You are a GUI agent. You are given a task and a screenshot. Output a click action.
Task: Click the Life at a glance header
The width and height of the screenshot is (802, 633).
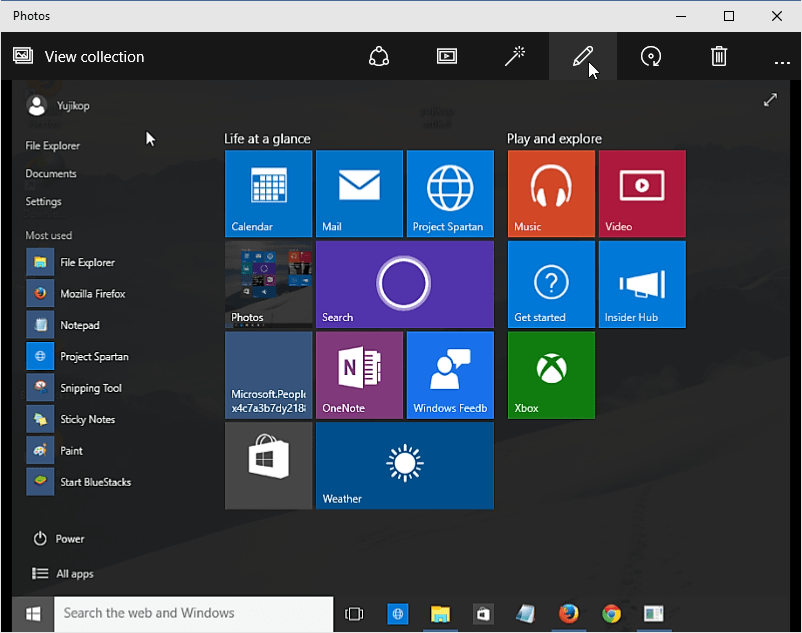click(x=267, y=139)
